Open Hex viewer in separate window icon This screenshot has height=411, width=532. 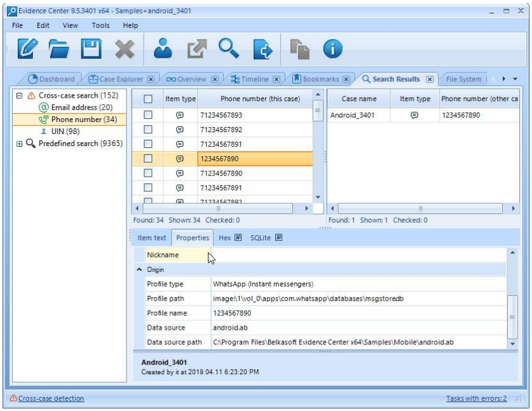(238, 238)
